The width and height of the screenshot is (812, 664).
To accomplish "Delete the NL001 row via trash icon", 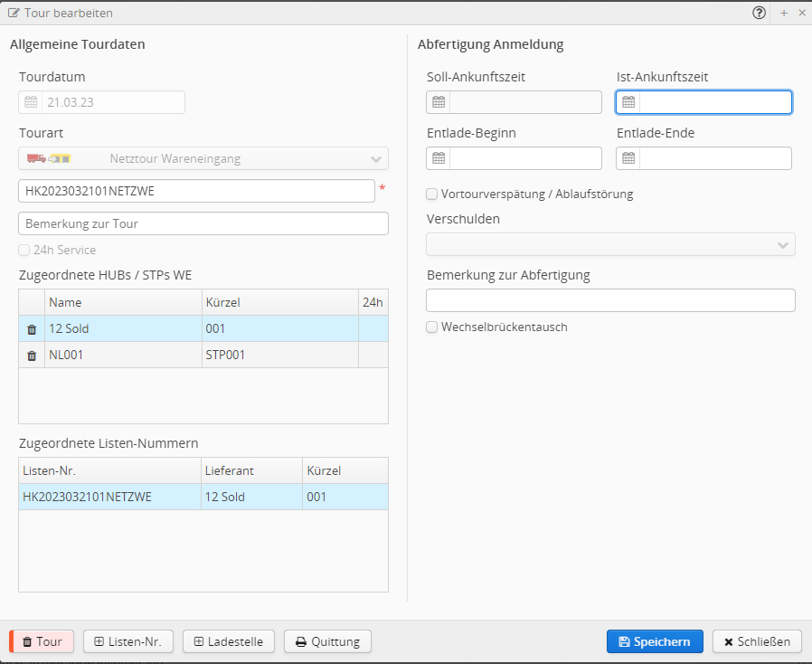I will (32, 356).
